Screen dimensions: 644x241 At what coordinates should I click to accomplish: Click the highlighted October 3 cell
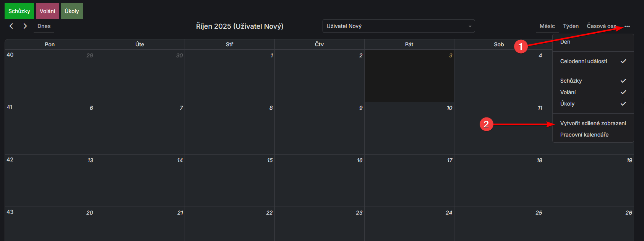point(409,76)
